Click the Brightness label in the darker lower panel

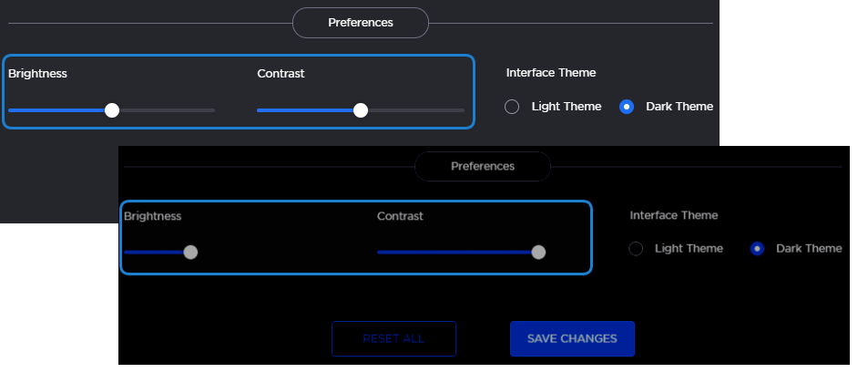pyautogui.click(x=153, y=216)
